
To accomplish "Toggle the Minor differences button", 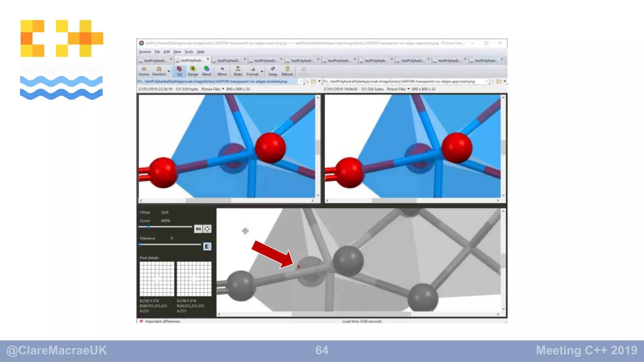I will tap(222, 71).
